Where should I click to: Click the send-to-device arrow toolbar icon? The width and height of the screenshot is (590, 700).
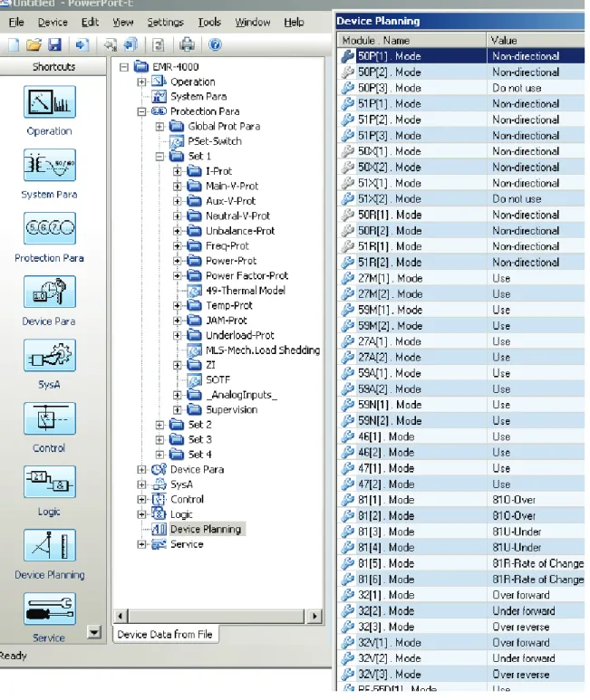pos(82,44)
